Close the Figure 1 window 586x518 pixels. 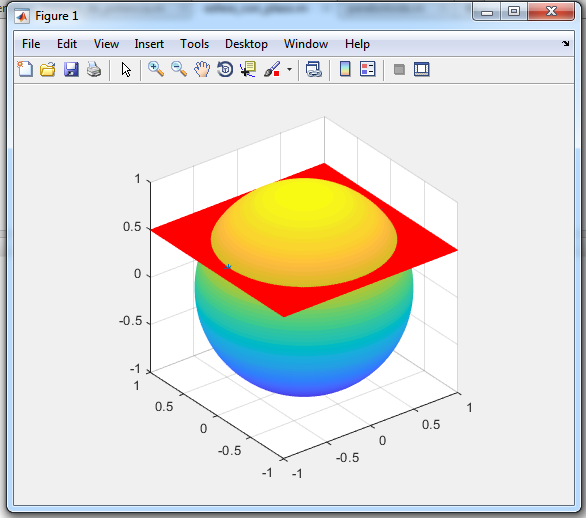pyautogui.click(x=551, y=11)
